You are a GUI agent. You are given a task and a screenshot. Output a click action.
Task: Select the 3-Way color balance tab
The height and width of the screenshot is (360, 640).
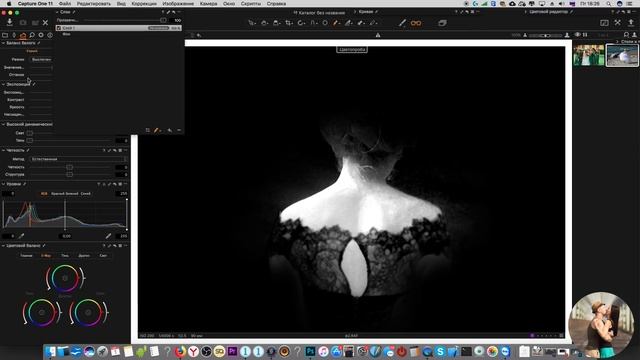click(x=46, y=256)
